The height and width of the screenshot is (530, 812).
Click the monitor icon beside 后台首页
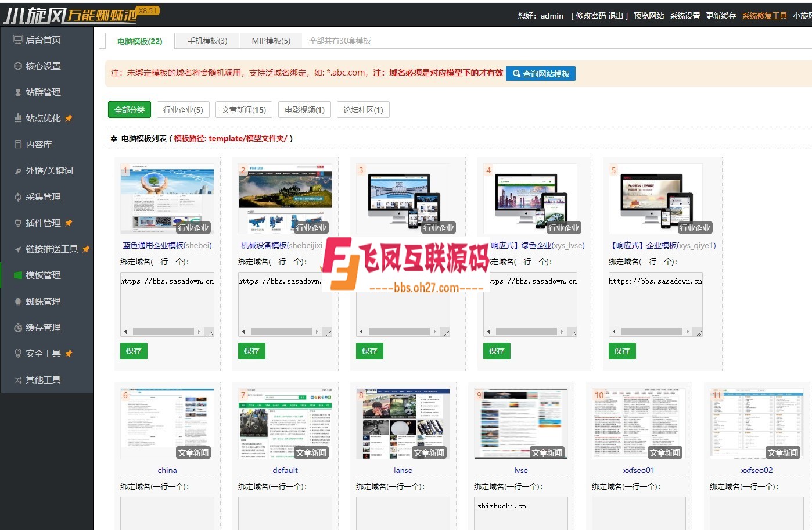(x=18, y=40)
